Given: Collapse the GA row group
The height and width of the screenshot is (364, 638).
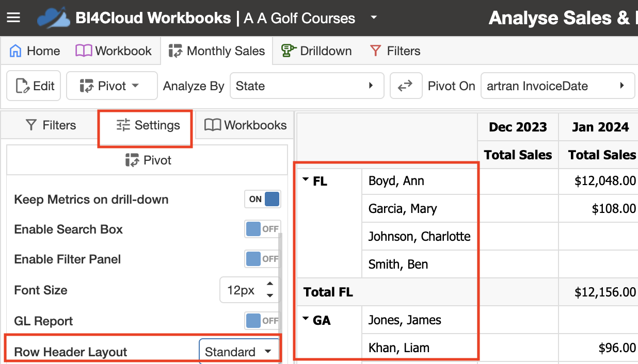Looking at the screenshot, I should [x=306, y=319].
